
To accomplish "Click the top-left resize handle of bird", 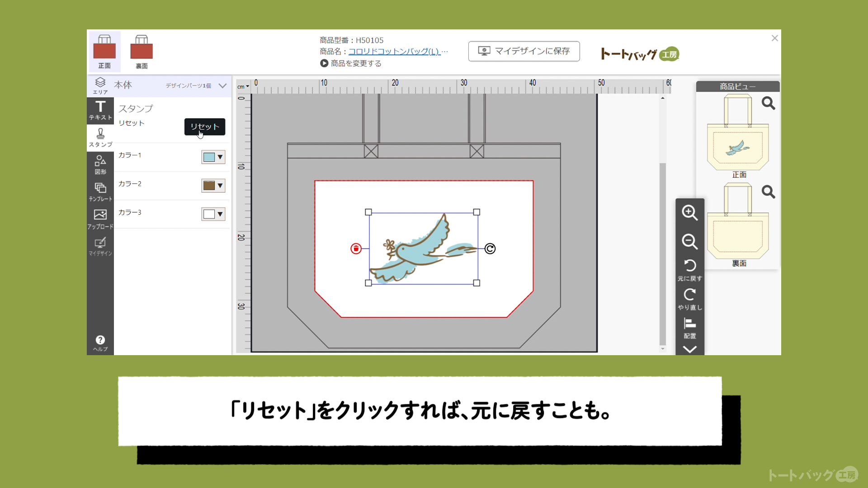I will (368, 212).
